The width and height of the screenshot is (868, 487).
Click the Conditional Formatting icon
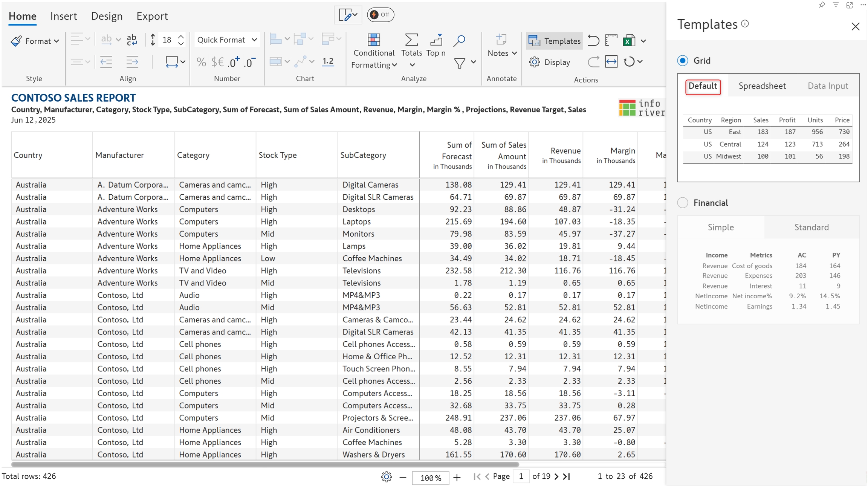click(x=373, y=40)
